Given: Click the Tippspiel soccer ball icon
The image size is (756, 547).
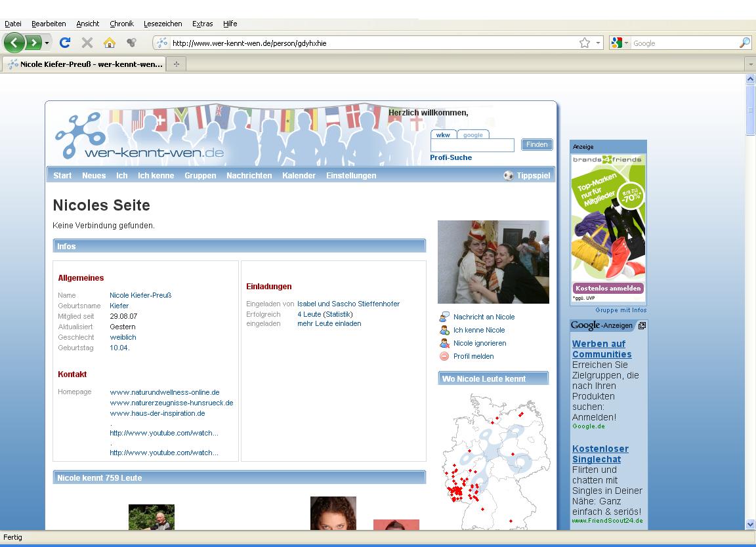Looking at the screenshot, I should pos(509,176).
